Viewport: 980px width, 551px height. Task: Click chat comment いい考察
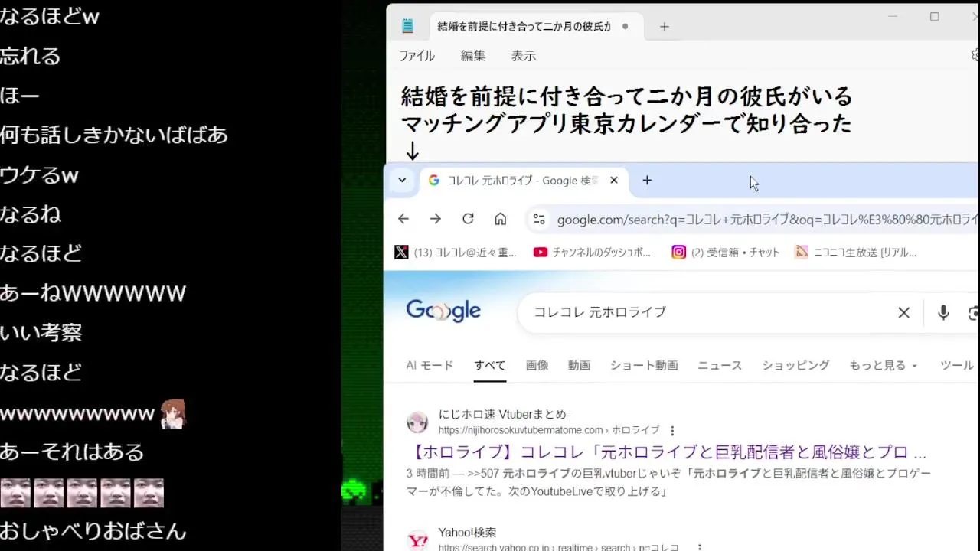point(41,332)
